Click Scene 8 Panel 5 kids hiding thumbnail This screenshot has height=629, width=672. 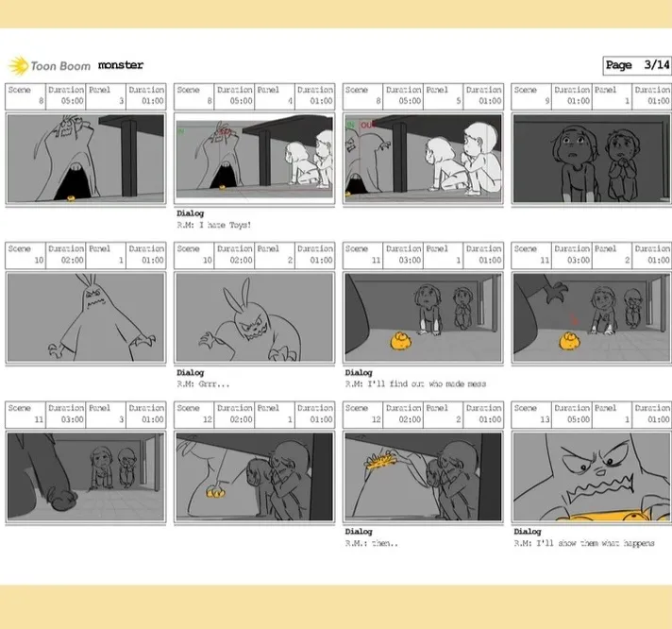coord(423,159)
